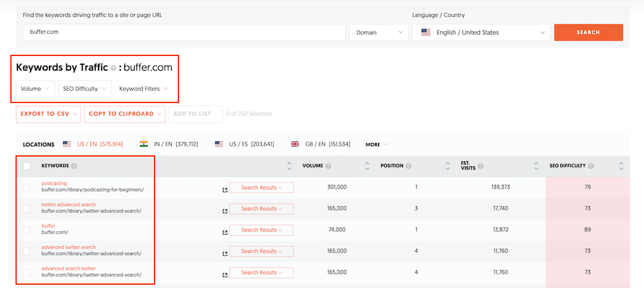Image resolution: width=644 pixels, height=288 pixels.
Task: Expand the Language / Country selector
Action: pos(481,32)
